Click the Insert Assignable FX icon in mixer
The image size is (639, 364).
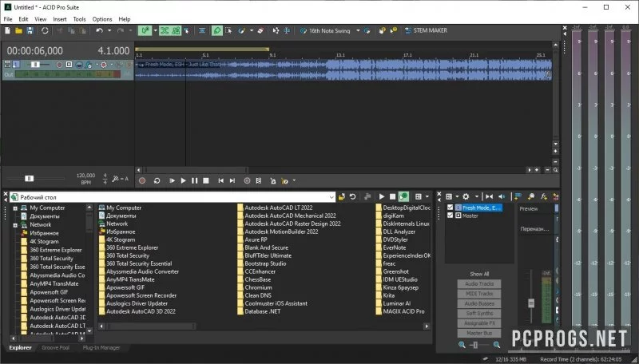[x=544, y=196]
